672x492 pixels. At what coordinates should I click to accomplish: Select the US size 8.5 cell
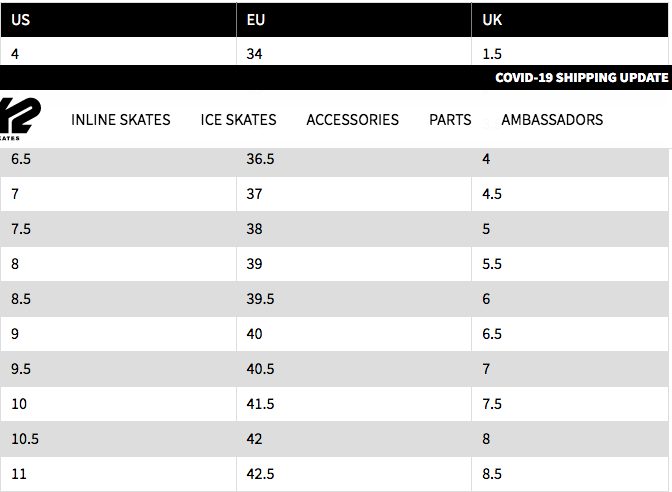19,299
